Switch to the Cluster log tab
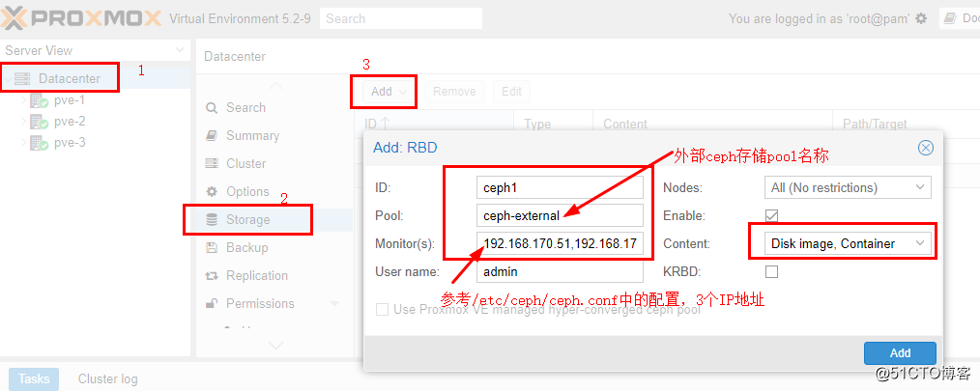980x391 pixels. [107, 379]
